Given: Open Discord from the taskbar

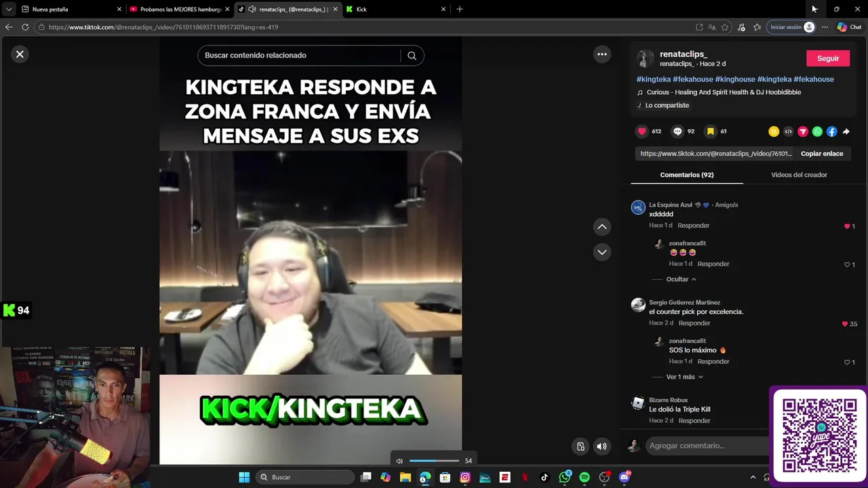Looking at the screenshot, I should [x=625, y=477].
